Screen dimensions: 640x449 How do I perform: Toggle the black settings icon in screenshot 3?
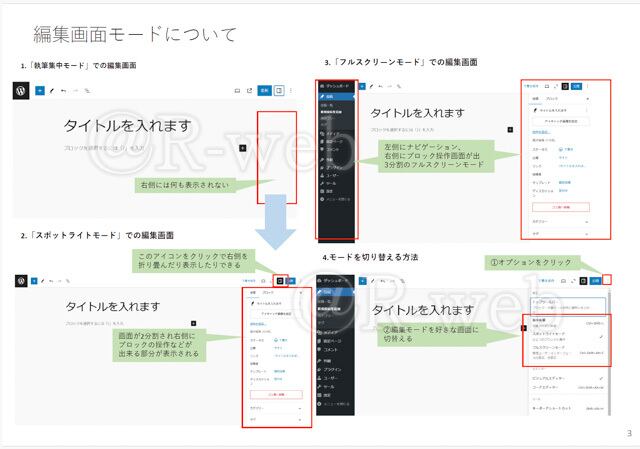click(565, 86)
